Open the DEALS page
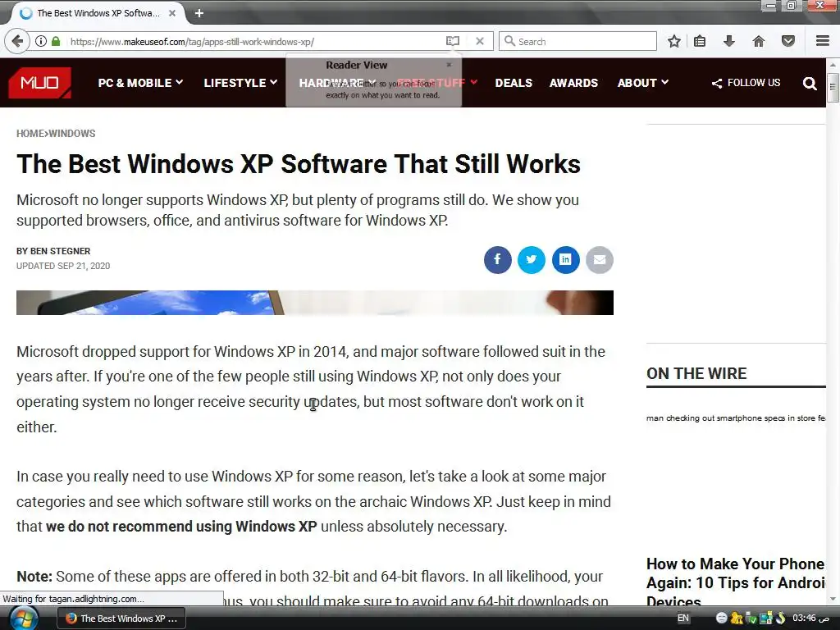The width and height of the screenshot is (840, 630). pyautogui.click(x=514, y=83)
